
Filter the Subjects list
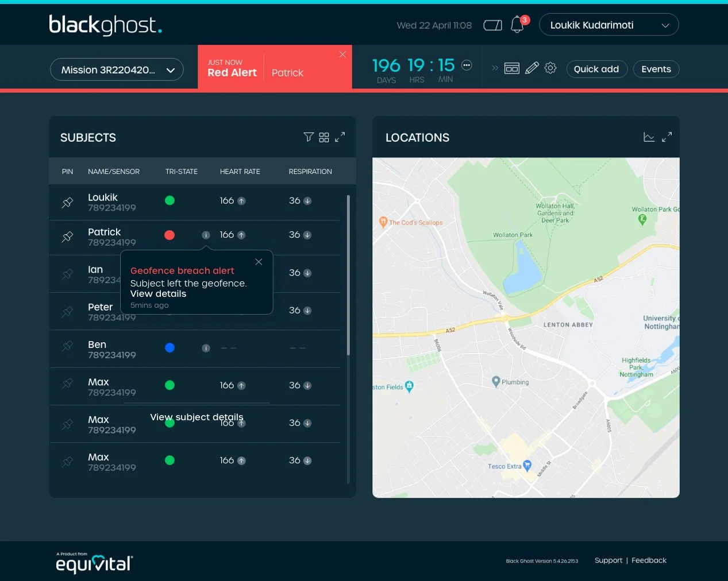[x=309, y=137]
